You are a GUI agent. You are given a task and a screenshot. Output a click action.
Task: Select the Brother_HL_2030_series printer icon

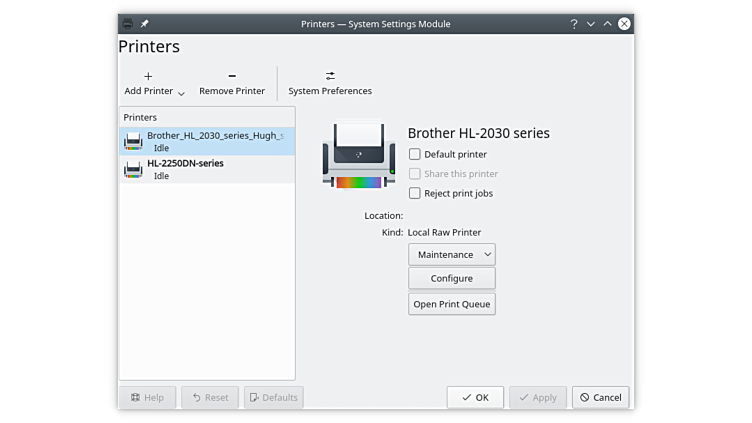[133, 141]
